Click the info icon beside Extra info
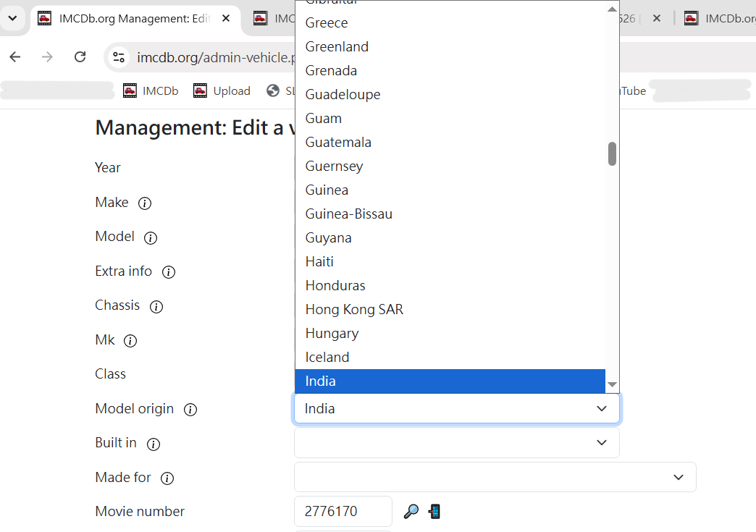The width and height of the screenshot is (756, 532). [x=168, y=272]
